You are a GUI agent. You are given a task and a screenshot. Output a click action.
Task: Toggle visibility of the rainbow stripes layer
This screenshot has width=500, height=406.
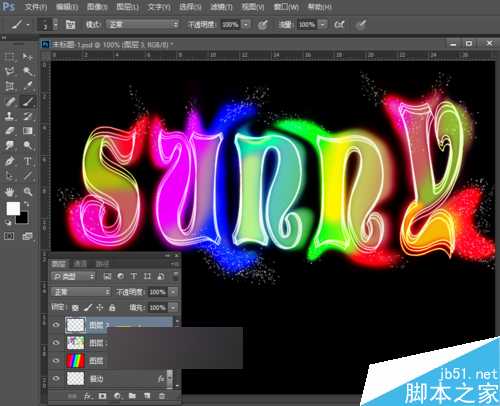[56, 361]
